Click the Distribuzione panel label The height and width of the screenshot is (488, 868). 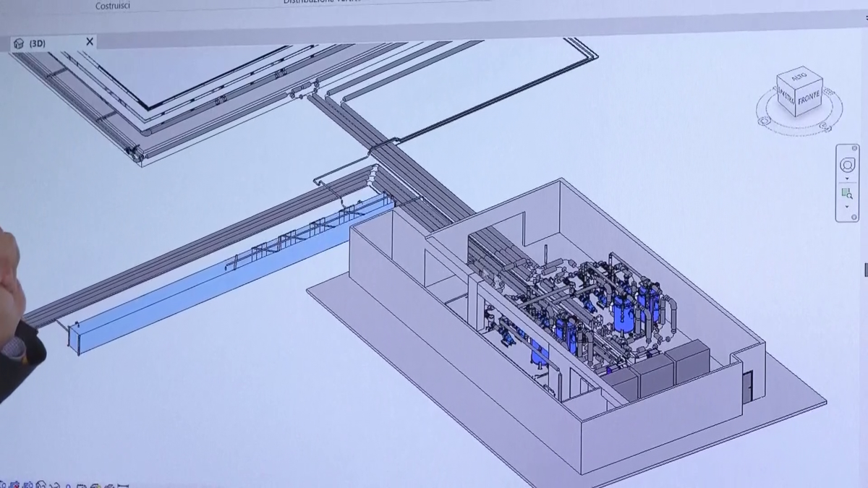(x=318, y=2)
